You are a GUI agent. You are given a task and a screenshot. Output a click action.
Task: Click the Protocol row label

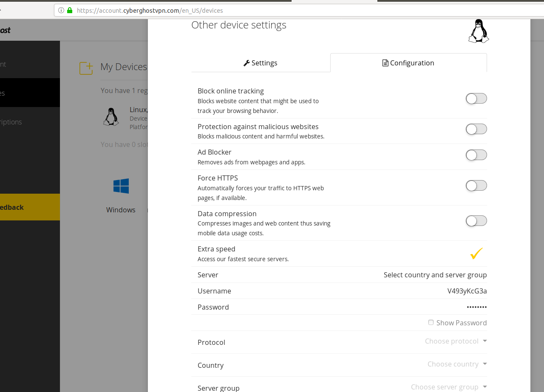[211, 342]
